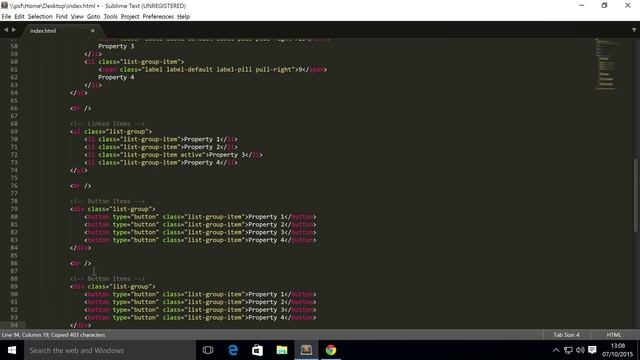Open the Preferences menu
Image resolution: width=640 pixels, height=360 pixels.
(158, 17)
